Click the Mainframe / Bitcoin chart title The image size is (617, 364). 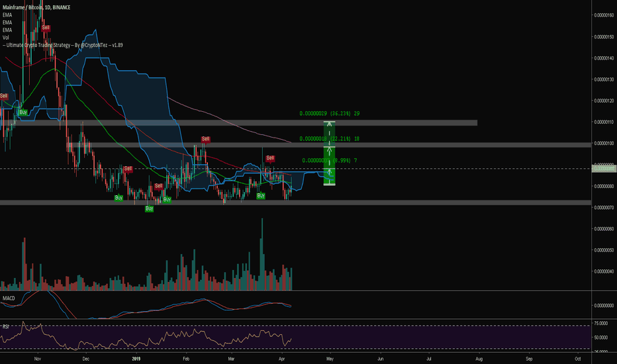[x=36, y=7]
